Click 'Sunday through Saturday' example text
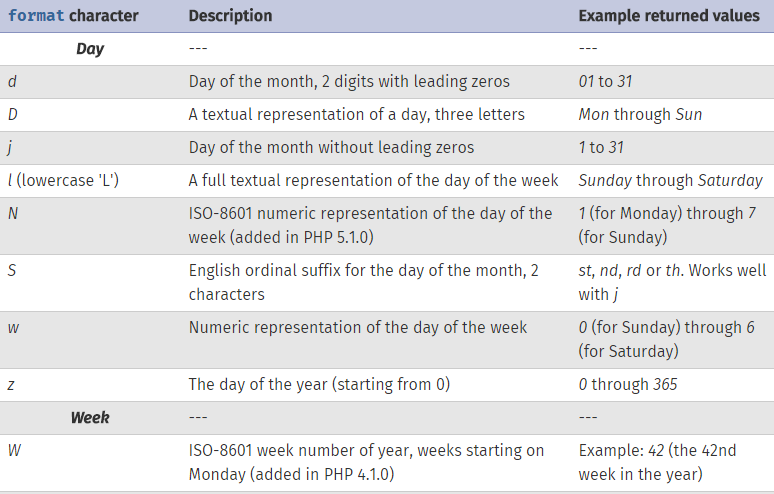Screen dimensions: 774x494 pyautogui.click(x=670, y=181)
